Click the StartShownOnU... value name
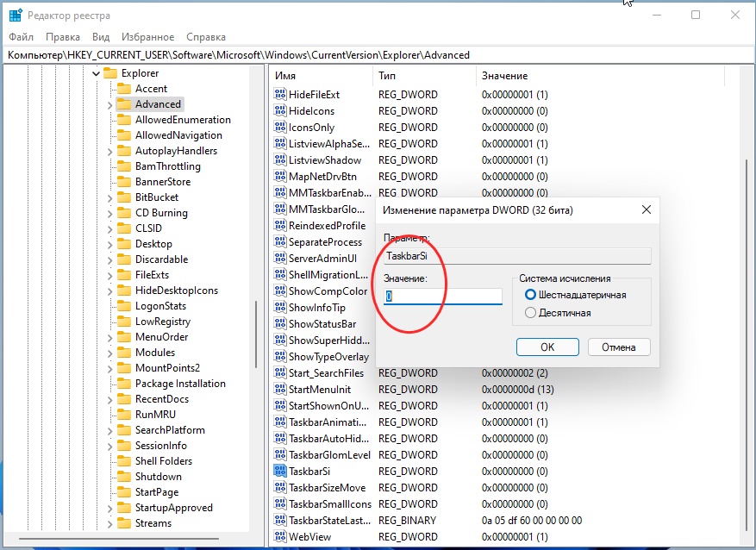 pyautogui.click(x=328, y=405)
